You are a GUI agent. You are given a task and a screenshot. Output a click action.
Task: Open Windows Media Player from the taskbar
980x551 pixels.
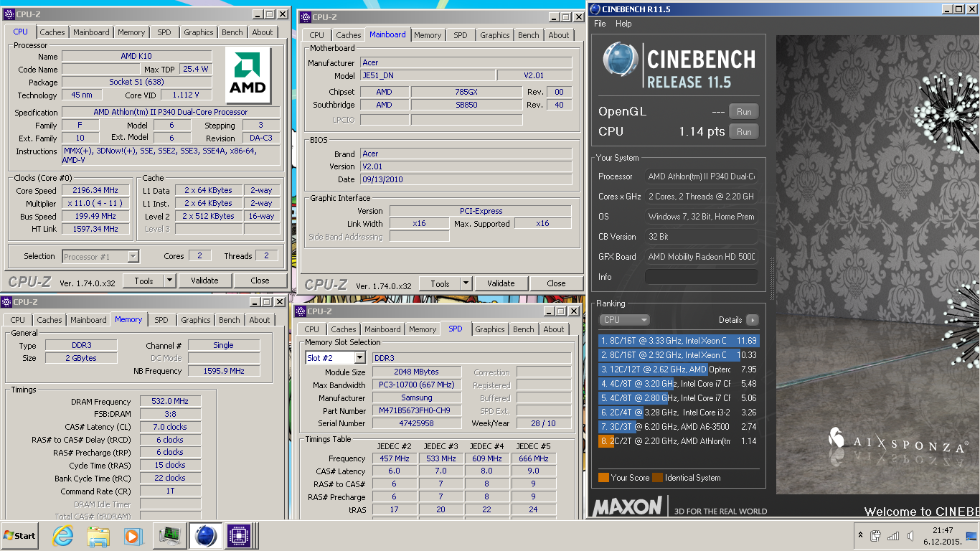click(x=133, y=535)
